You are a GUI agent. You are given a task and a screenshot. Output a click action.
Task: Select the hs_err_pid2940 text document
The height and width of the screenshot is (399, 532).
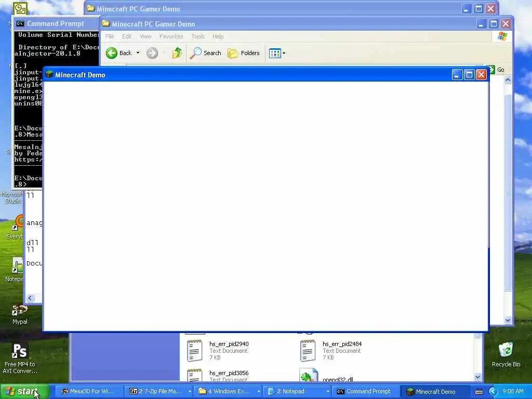217,351
